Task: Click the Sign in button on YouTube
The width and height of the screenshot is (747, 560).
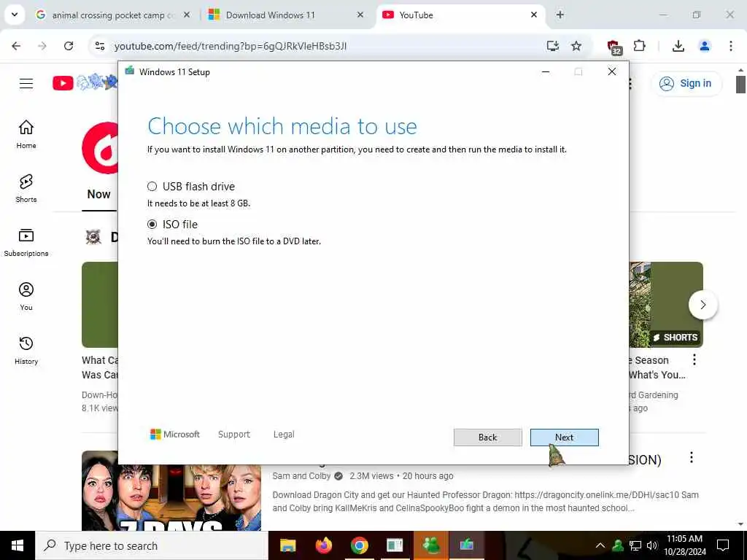Action: pos(686,83)
